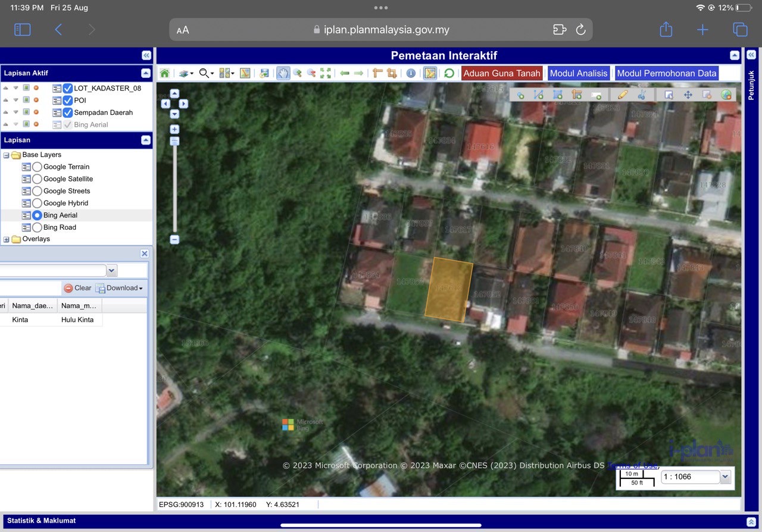Screen dimensions: 762x532
Task: Toggle the Sempadan Daerah layer checkbox
Action: point(68,112)
